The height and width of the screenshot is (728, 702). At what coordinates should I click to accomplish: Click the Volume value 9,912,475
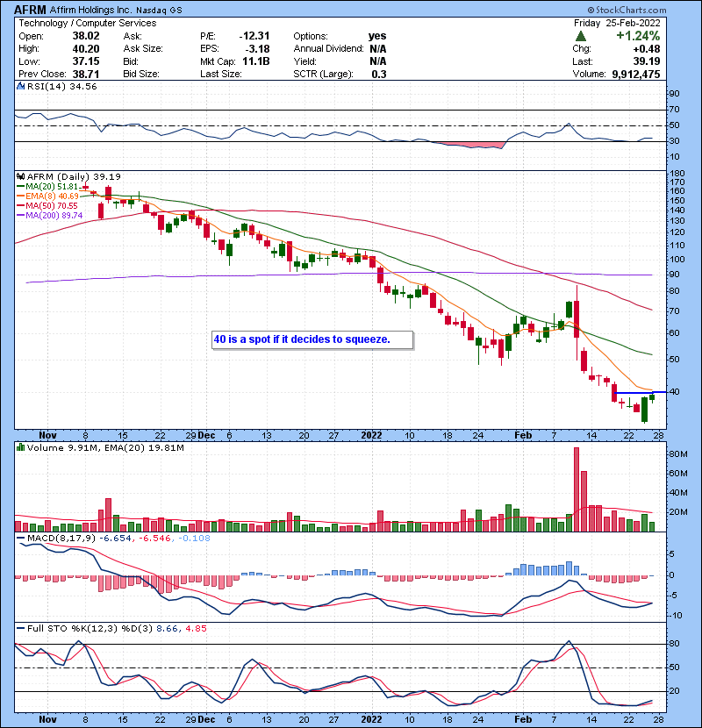coord(636,74)
